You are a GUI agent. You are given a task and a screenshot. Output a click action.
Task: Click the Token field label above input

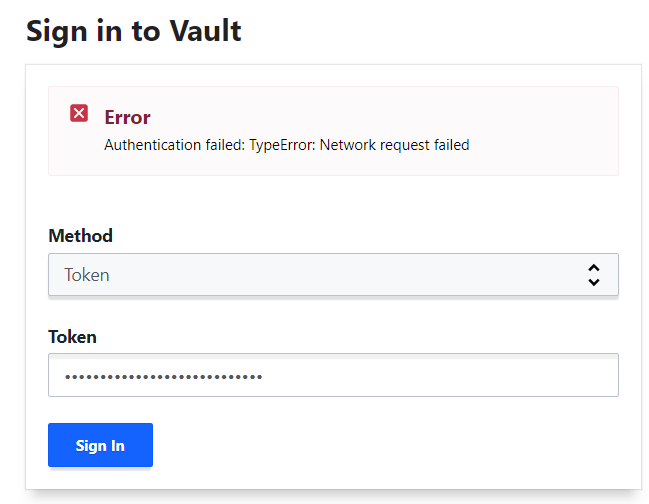point(72,337)
